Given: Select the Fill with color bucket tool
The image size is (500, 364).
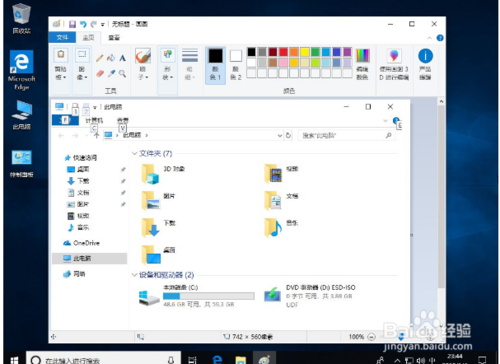Looking at the screenshot, I should 111,58.
